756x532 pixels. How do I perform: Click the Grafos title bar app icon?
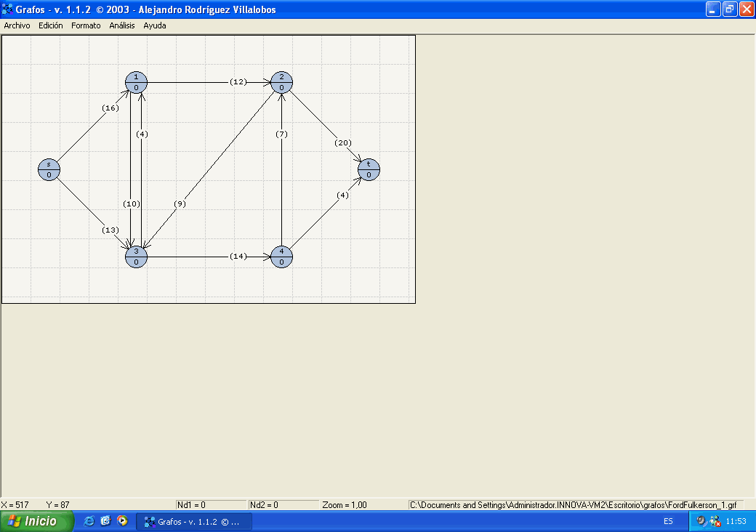(x=8, y=9)
